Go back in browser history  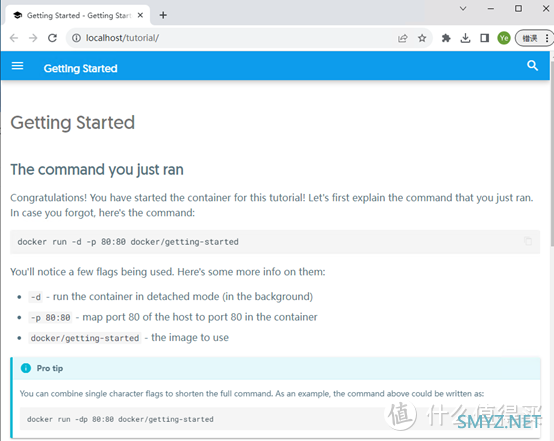(14, 38)
